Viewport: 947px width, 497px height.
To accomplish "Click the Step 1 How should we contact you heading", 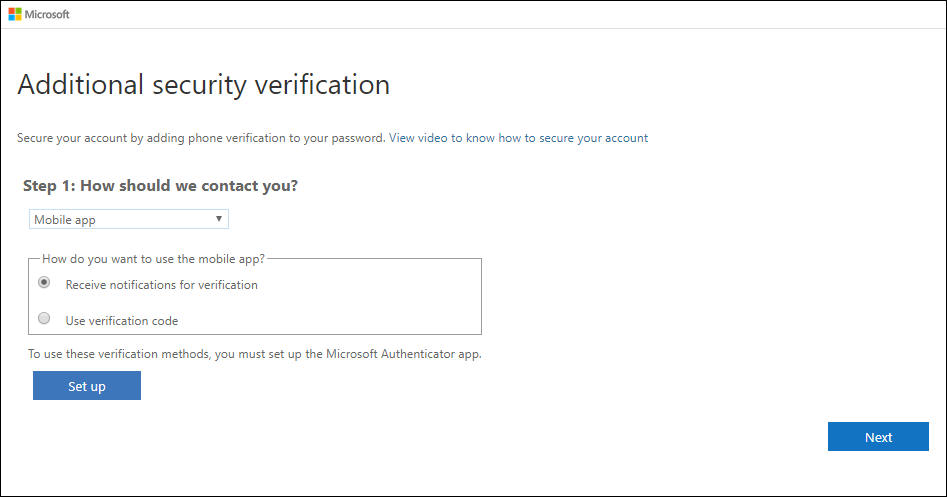I will pos(161,186).
